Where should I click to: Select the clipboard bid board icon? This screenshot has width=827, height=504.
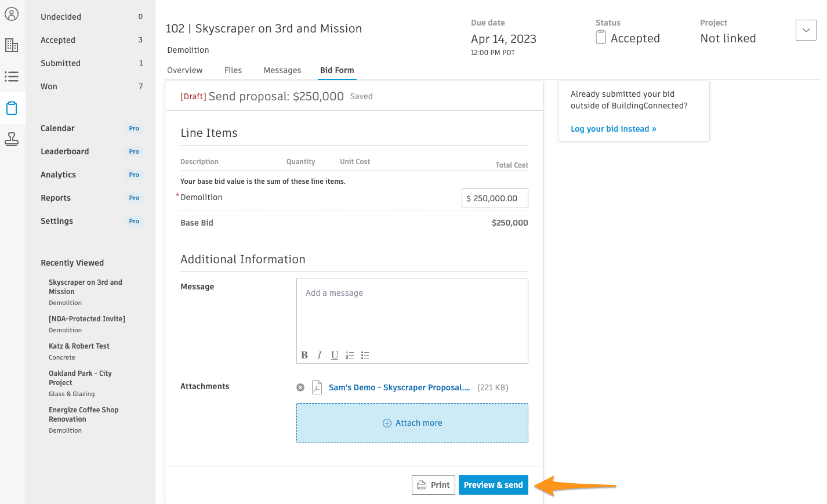[12, 108]
